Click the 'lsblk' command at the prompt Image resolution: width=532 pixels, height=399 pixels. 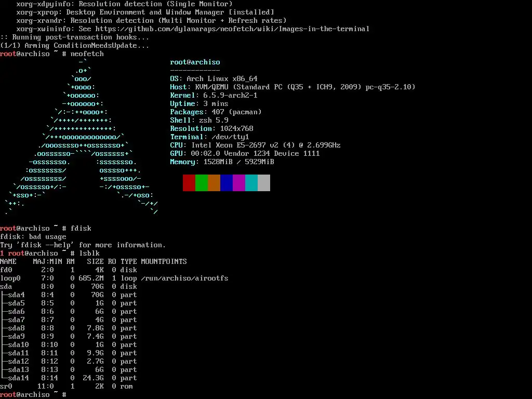[x=89, y=253]
